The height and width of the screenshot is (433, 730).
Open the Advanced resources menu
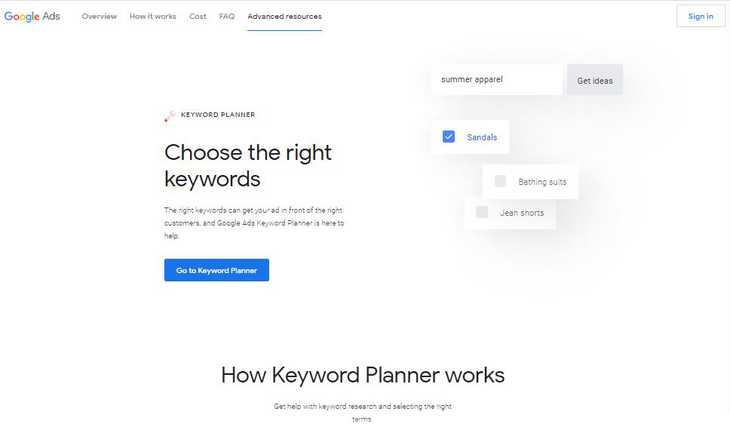click(x=285, y=16)
